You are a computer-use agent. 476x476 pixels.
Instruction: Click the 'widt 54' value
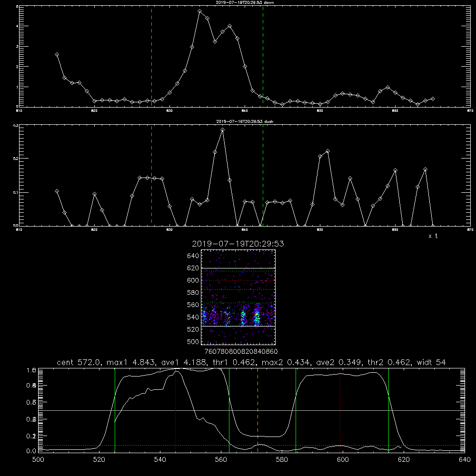[431, 362]
